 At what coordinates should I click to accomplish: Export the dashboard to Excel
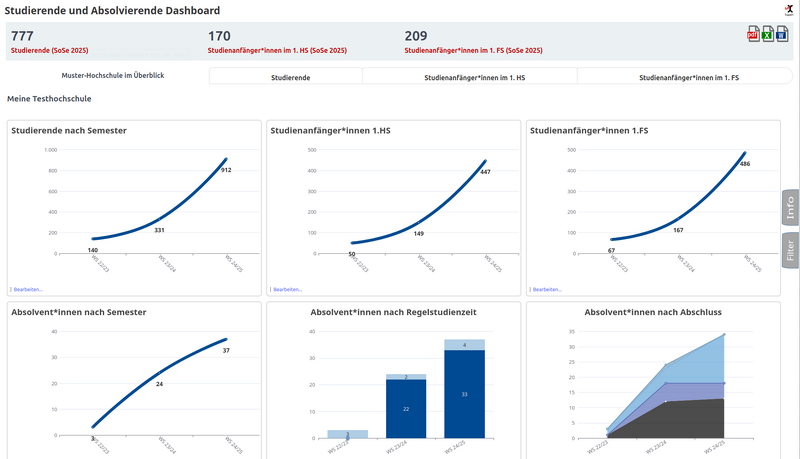coord(767,36)
